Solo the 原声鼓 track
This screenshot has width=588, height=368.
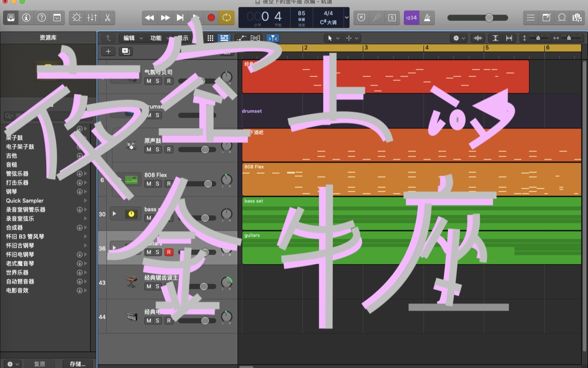157,149
